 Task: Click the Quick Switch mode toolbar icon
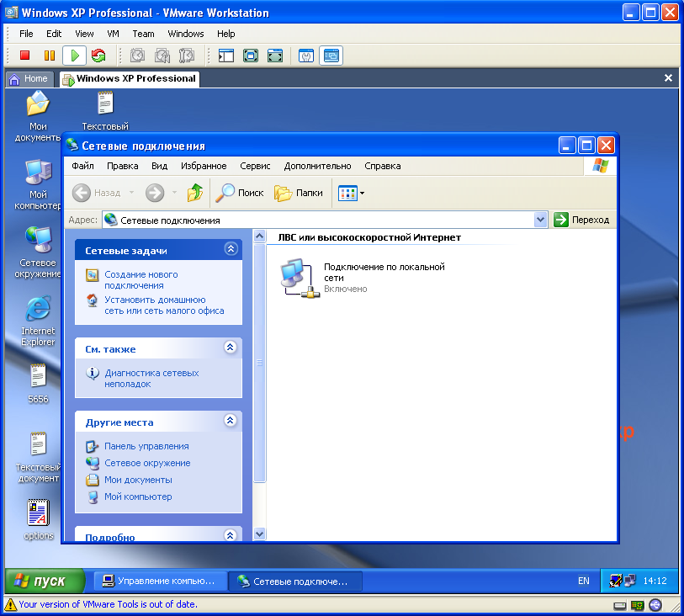(x=251, y=56)
